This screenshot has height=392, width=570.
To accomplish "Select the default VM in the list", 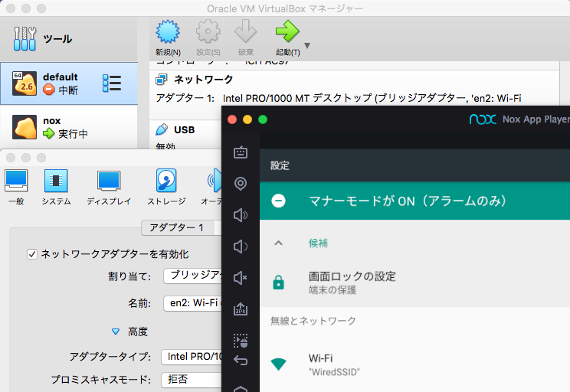I will (69, 83).
